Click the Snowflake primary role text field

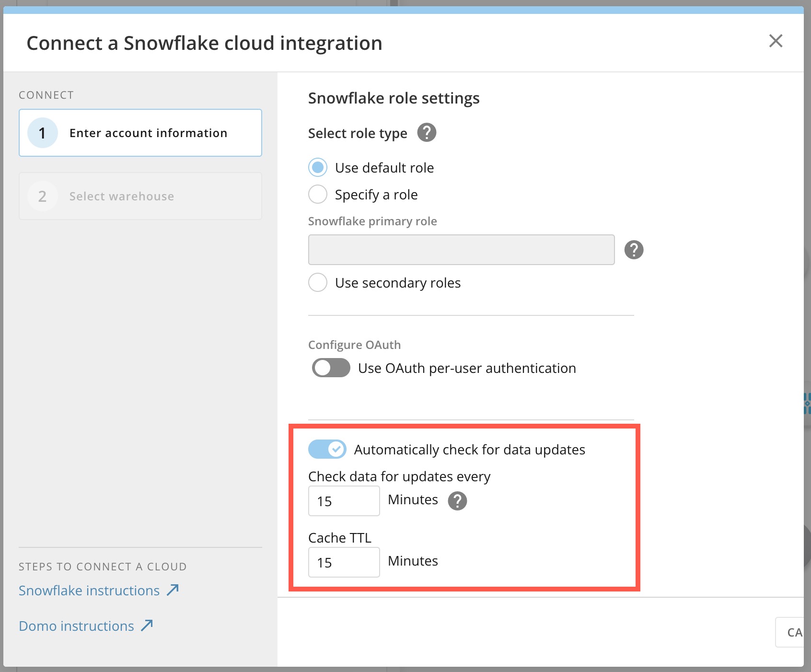point(461,250)
